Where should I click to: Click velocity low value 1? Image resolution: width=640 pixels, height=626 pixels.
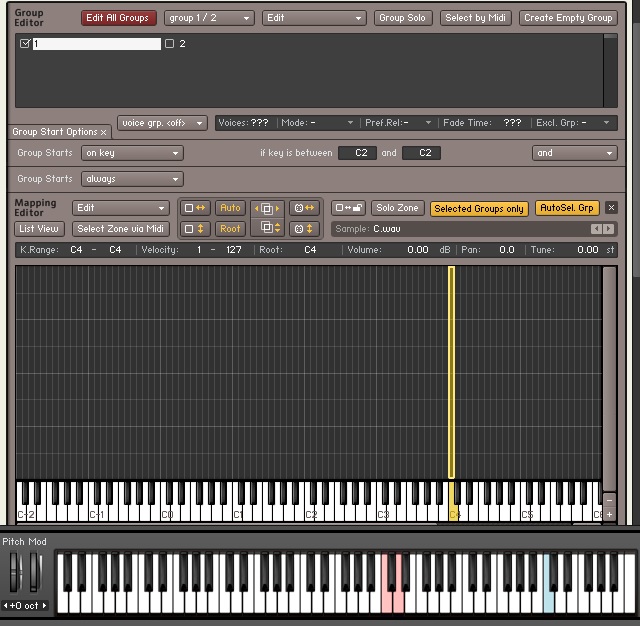pos(199,250)
